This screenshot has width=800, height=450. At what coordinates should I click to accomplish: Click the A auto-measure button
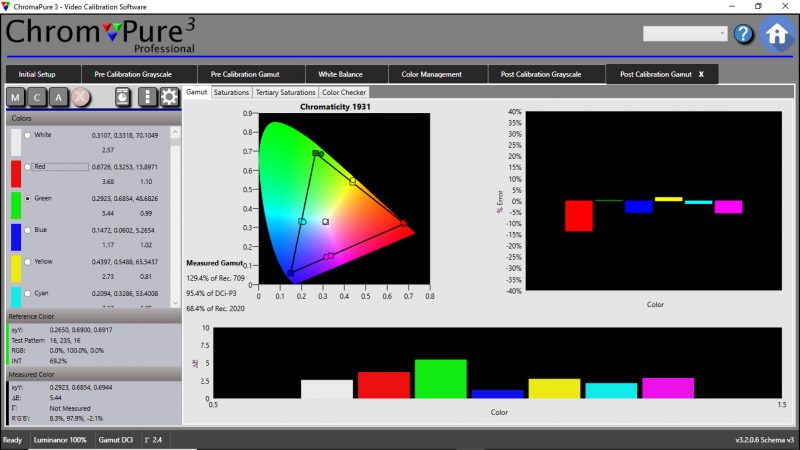click(x=59, y=97)
